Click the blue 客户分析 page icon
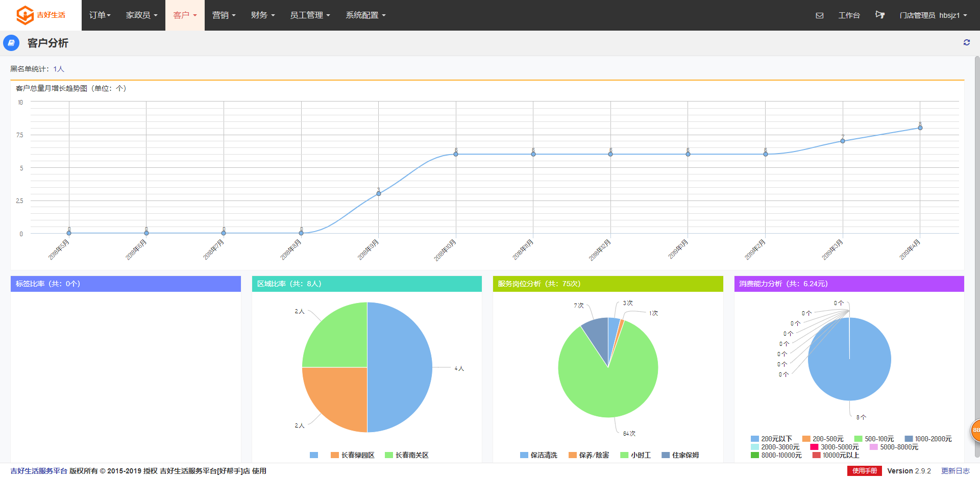 [11, 43]
